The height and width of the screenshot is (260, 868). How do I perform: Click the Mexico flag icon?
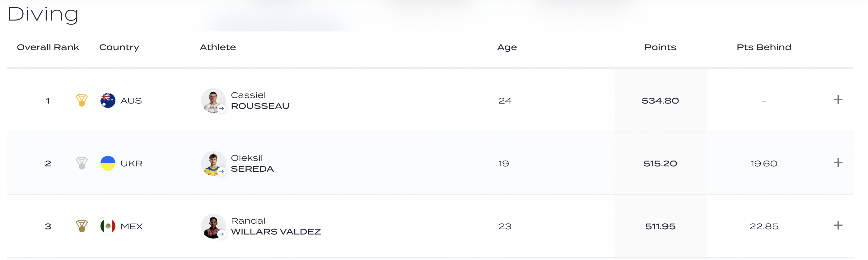tap(108, 226)
